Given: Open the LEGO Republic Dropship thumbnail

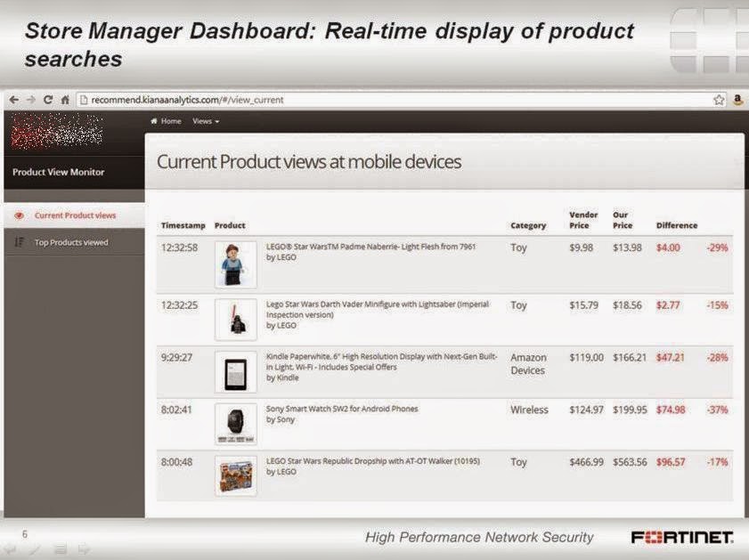Looking at the screenshot, I should click(x=235, y=476).
